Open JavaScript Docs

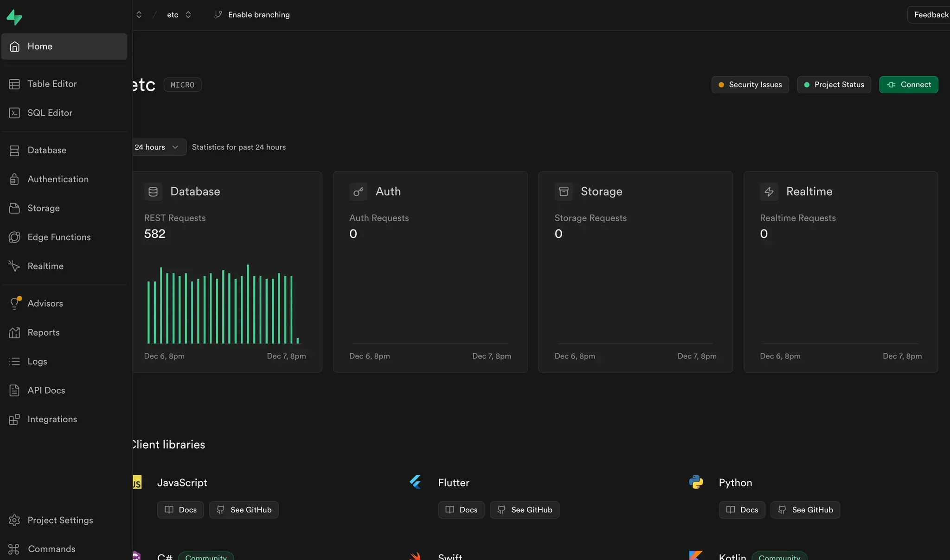point(180,510)
